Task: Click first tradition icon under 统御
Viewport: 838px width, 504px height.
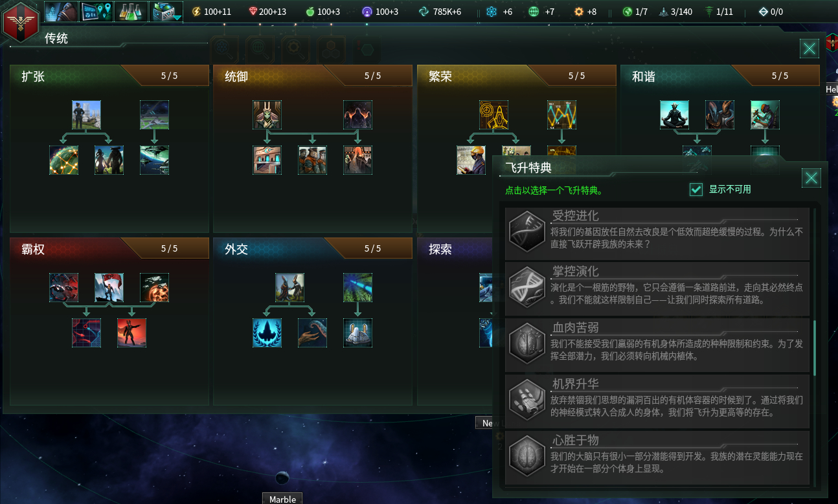Action: (267, 115)
